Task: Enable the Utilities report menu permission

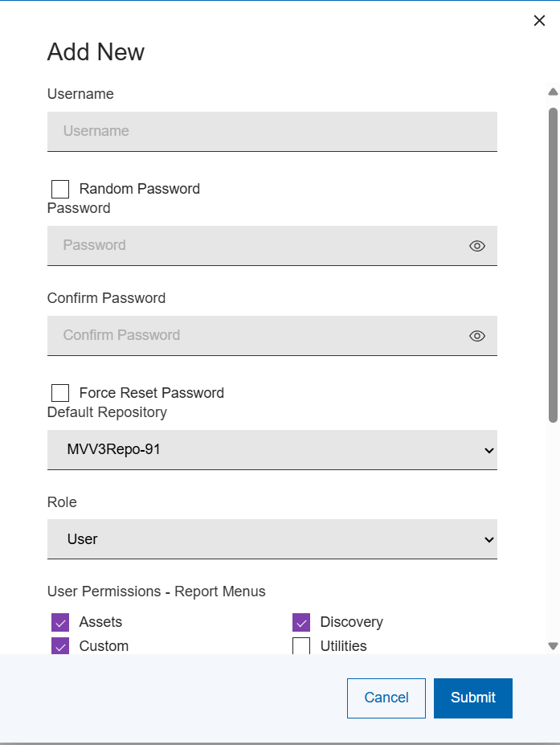Action: (x=301, y=646)
